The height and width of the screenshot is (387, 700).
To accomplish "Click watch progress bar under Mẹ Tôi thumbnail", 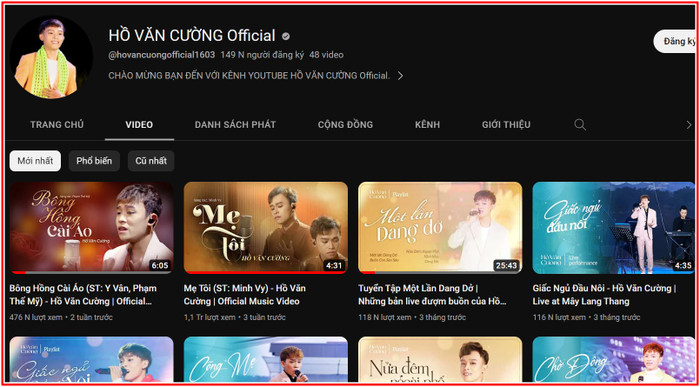I will click(266, 272).
